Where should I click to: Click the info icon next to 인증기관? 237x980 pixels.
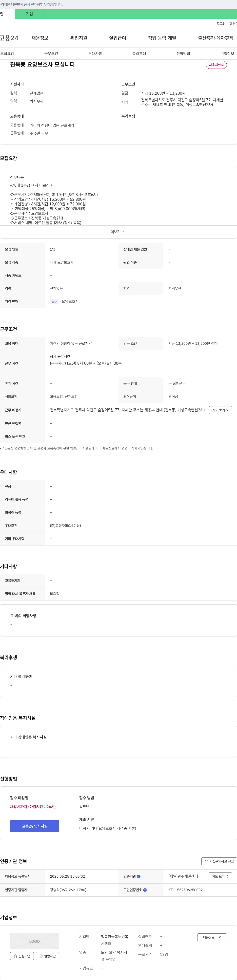pyautogui.click(x=139, y=876)
